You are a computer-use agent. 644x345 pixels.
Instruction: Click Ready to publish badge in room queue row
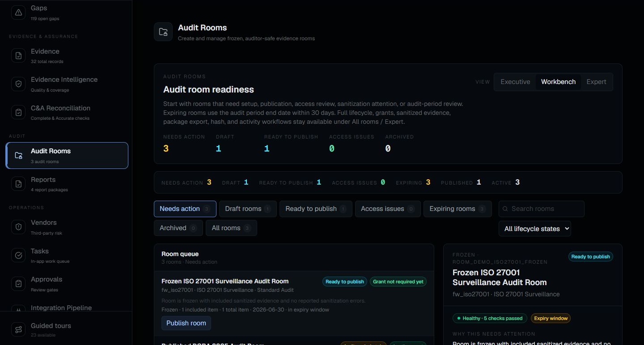pyautogui.click(x=345, y=282)
